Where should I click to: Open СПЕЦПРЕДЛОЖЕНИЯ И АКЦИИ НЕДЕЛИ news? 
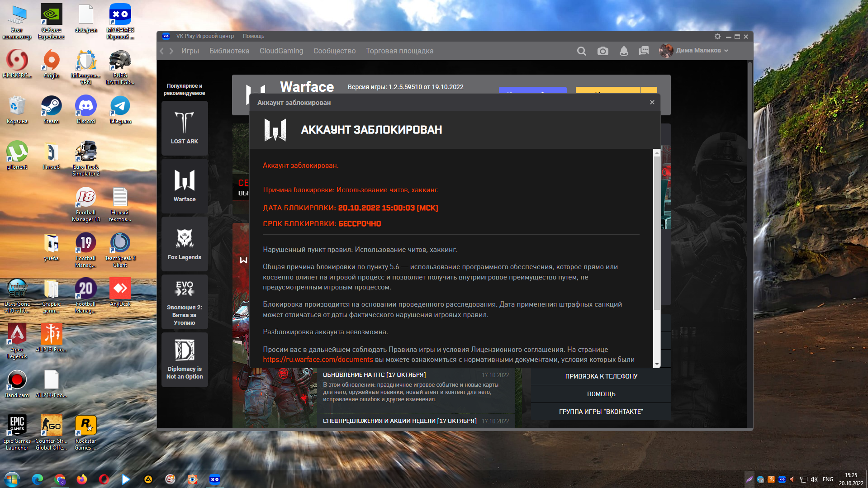click(x=400, y=421)
